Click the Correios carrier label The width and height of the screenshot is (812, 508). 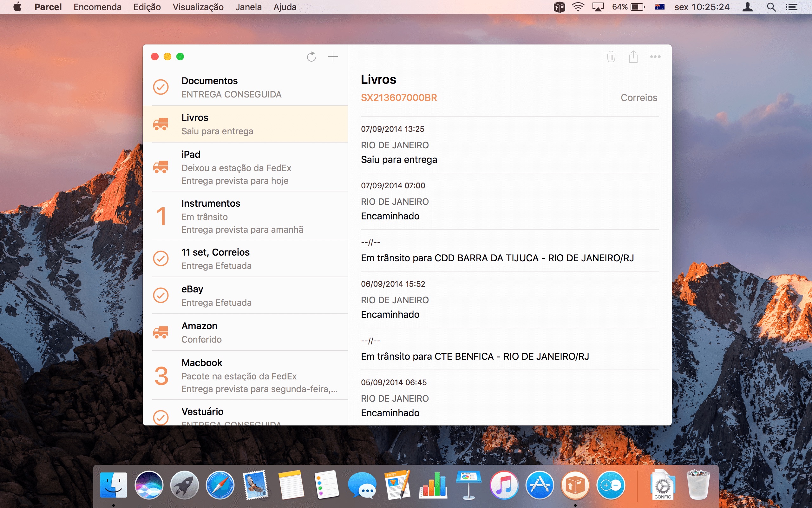coord(639,98)
